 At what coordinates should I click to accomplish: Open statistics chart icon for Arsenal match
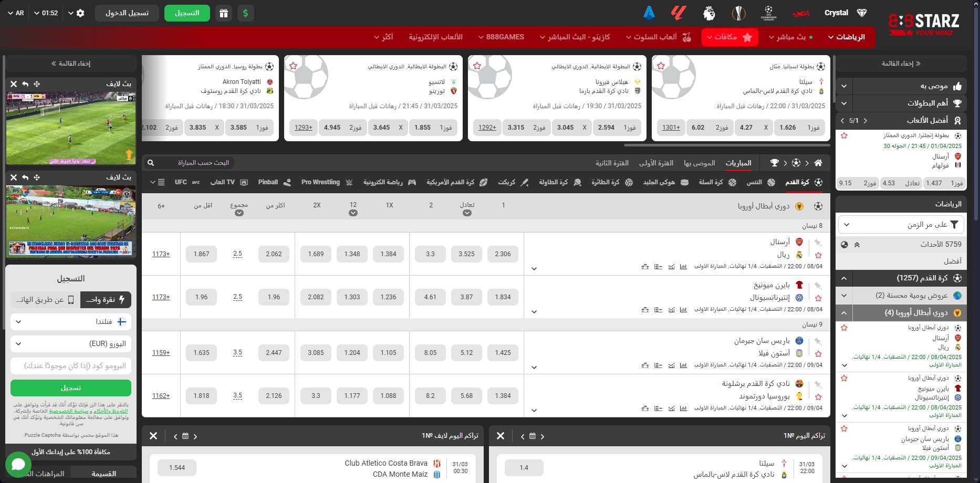(683, 267)
